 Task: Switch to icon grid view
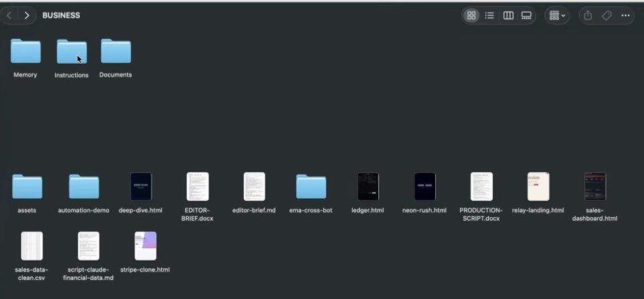[471, 15]
